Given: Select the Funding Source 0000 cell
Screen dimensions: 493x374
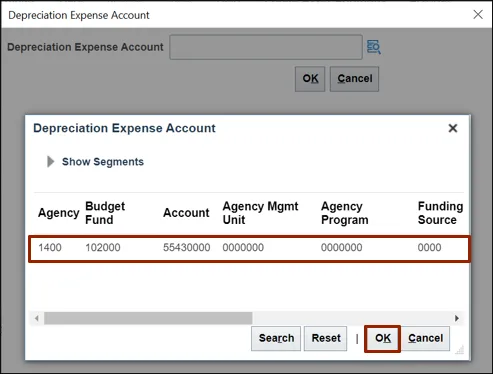Looking at the screenshot, I should click(429, 247).
